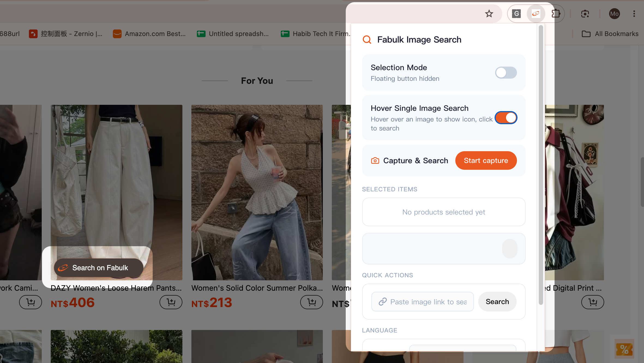Add Women's Polka top to cart
644x363 pixels.
point(312,302)
